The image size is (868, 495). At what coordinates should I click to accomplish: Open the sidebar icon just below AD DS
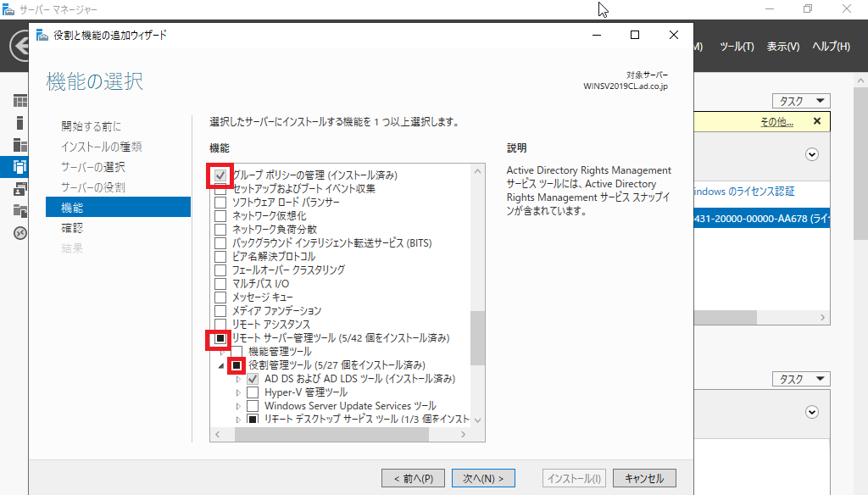(x=20, y=189)
